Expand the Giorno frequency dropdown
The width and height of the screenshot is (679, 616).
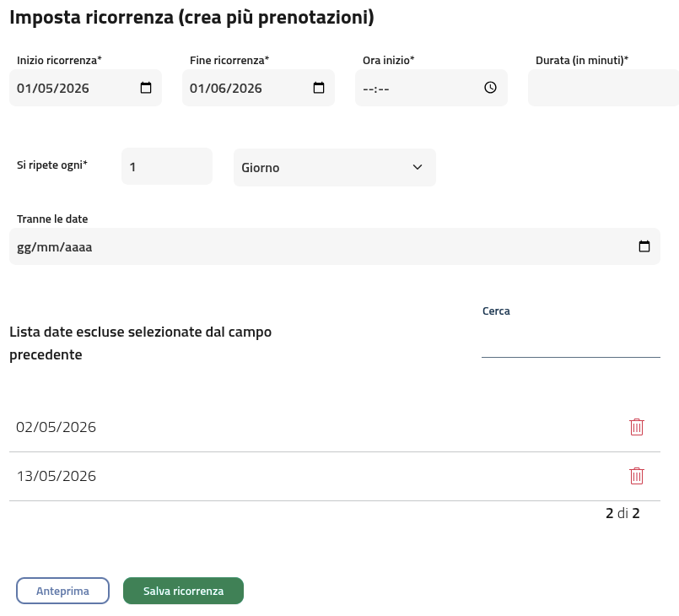335,168
